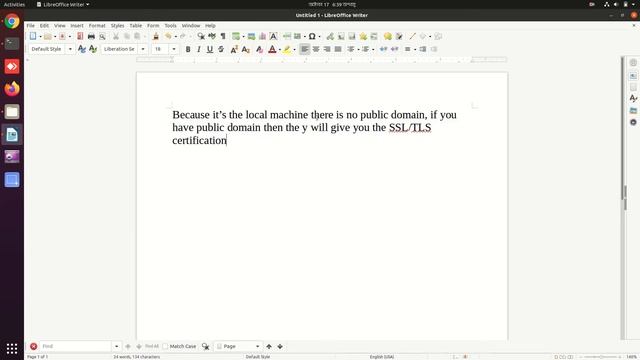Open the Format menu
640x360 pixels.
click(97, 25)
